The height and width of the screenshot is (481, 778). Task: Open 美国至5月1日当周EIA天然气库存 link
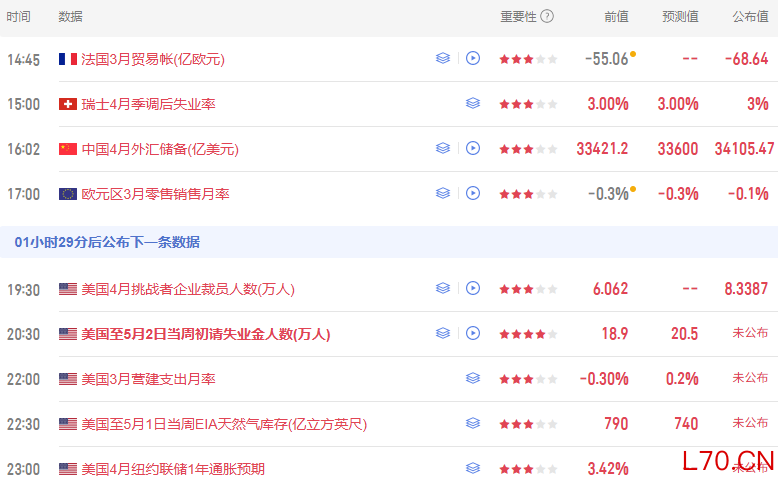pyautogui.click(x=224, y=424)
